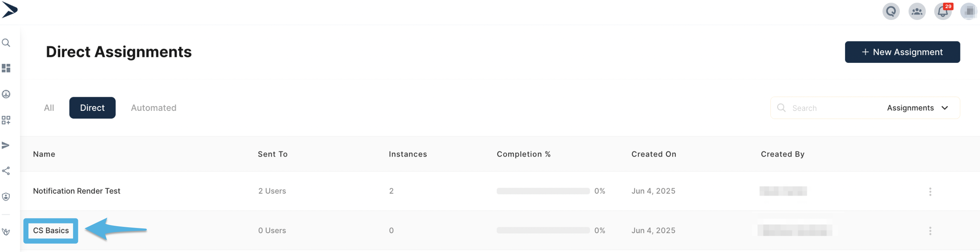
Task: Open the CS Basics assignment
Action: 51,231
